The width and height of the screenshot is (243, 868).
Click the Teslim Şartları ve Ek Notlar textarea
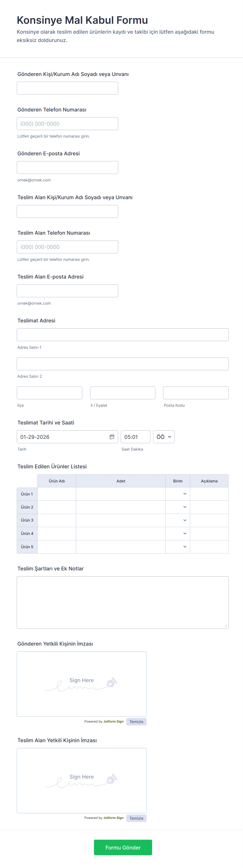pos(123,602)
